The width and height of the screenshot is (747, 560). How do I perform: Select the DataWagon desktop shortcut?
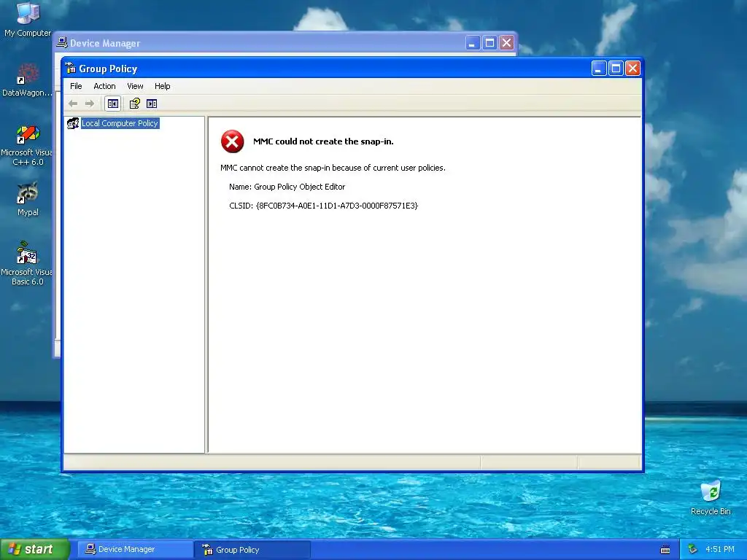(x=27, y=80)
